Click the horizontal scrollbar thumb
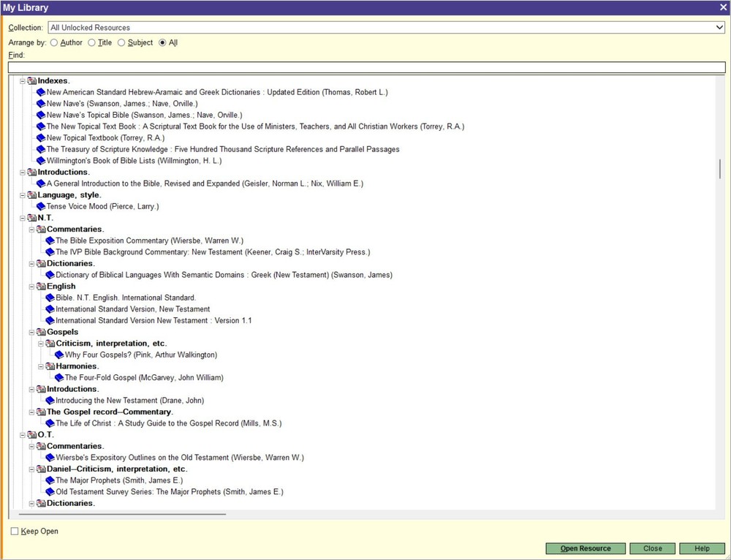This screenshot has height=560, width=731. click(x=122, y=514)
